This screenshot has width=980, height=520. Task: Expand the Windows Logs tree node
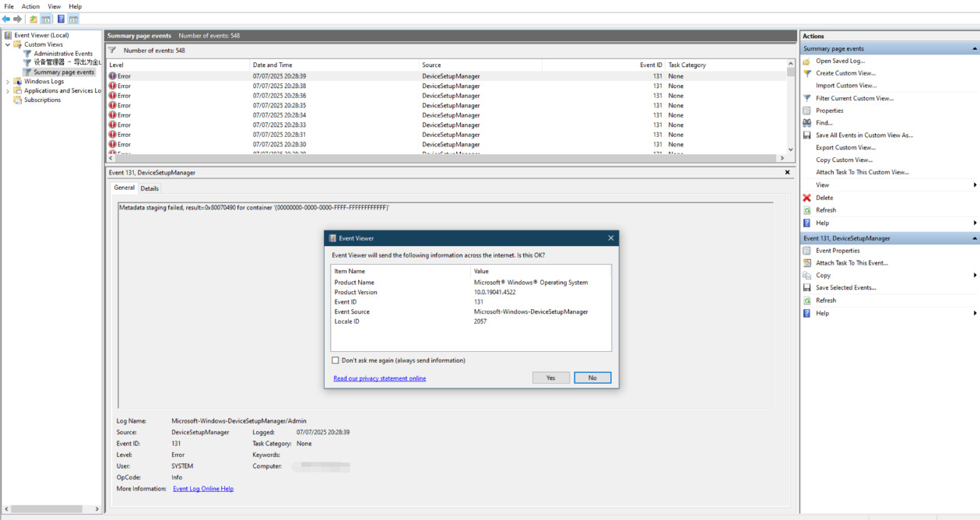pos(8,81)
